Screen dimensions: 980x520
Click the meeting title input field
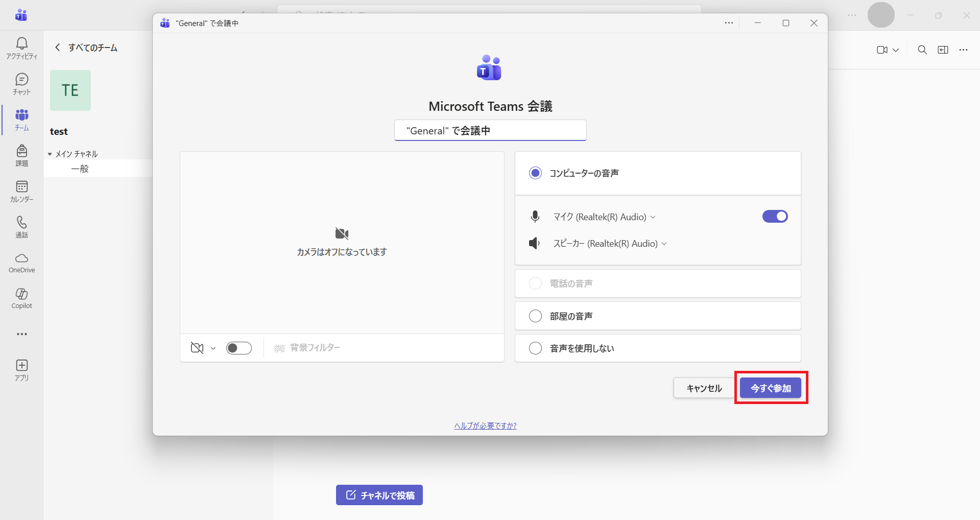click(x=490, y=131)
